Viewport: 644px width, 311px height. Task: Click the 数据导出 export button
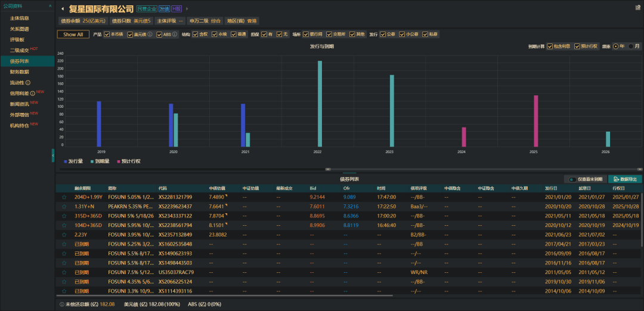coord(625,179)
